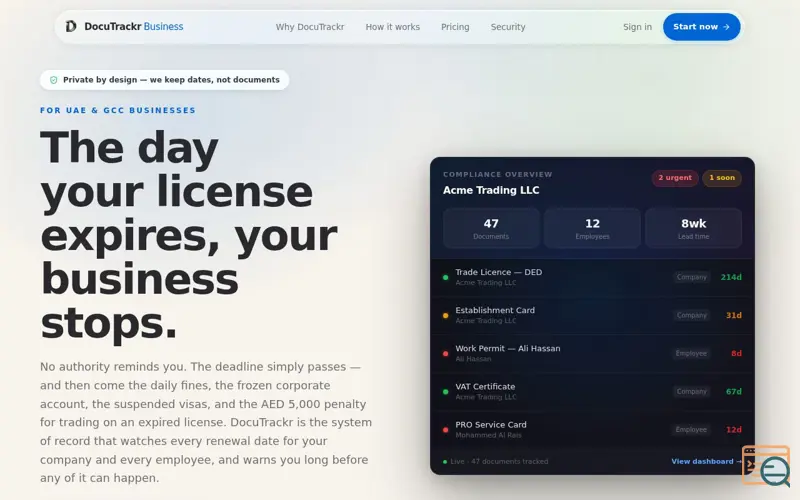Click the PRO Service Card row title
This screenshot has width=800, height=500.
click(491, 424)
